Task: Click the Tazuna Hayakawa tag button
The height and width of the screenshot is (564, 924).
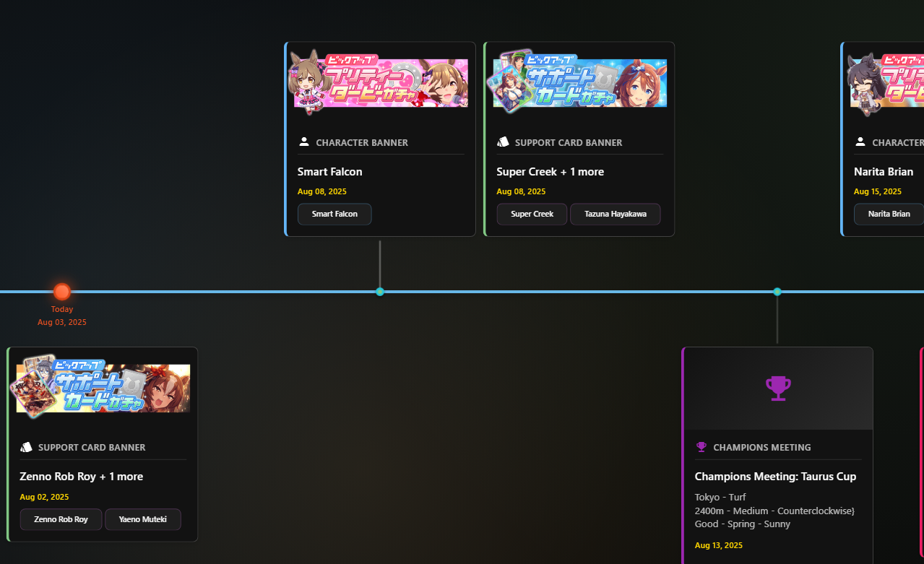Action: pyautogui.click(x=616, y=214)
